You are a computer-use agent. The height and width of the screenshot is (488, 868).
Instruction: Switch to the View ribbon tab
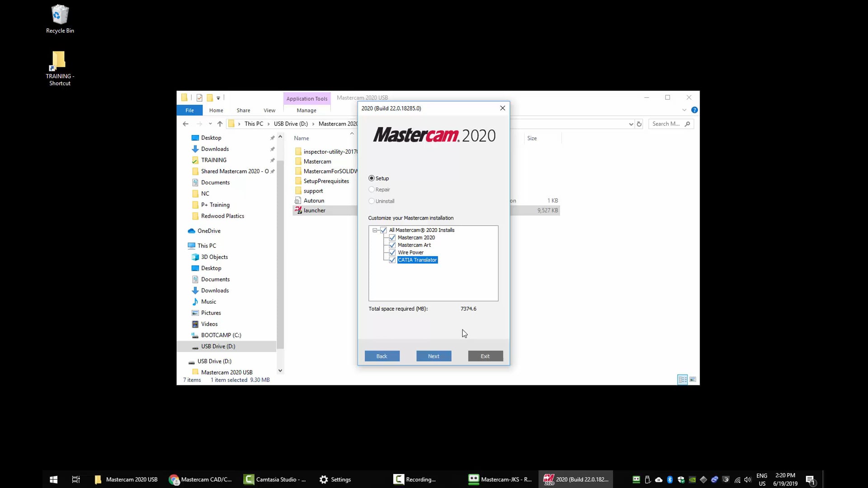269,110
